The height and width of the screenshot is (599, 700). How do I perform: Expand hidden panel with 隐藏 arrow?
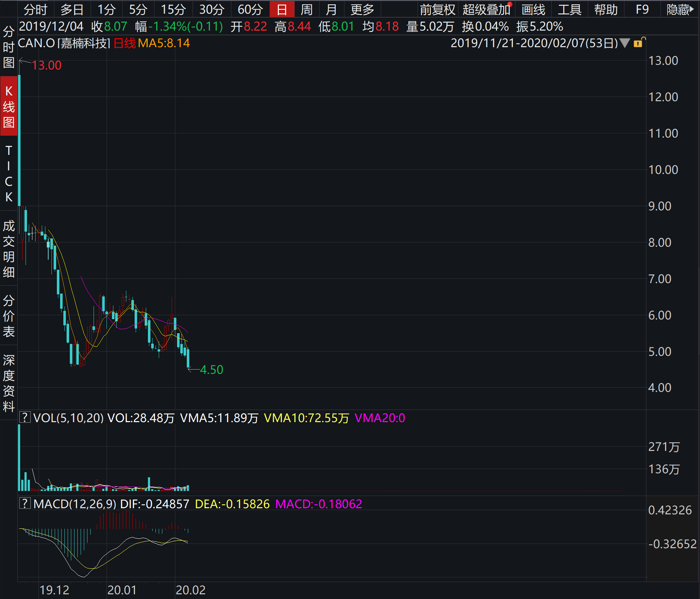coord(679,9)
